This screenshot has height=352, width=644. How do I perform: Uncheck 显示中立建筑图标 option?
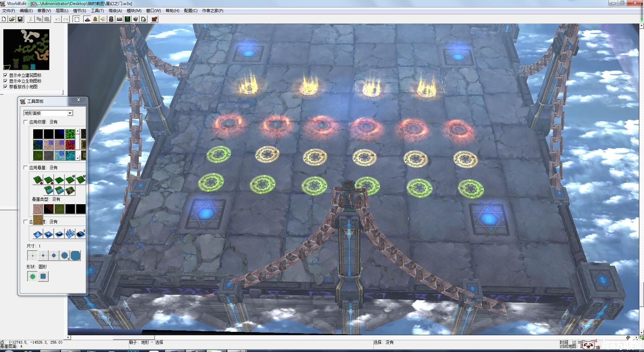coord(5,75)
